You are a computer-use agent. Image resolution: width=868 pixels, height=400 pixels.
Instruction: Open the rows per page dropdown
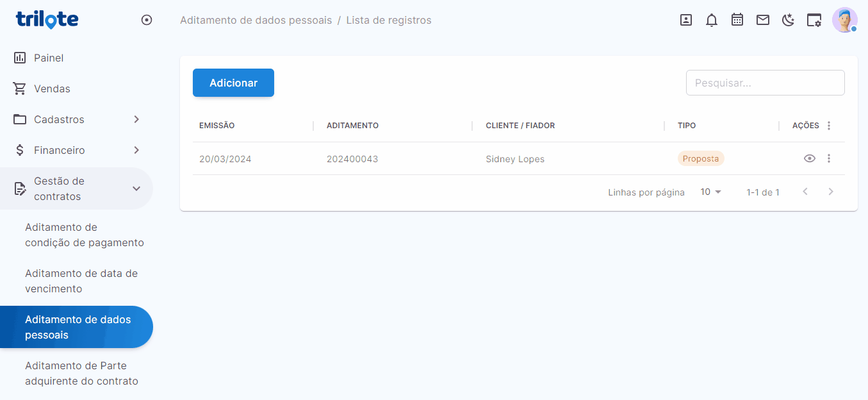click(x=710, y=192)
